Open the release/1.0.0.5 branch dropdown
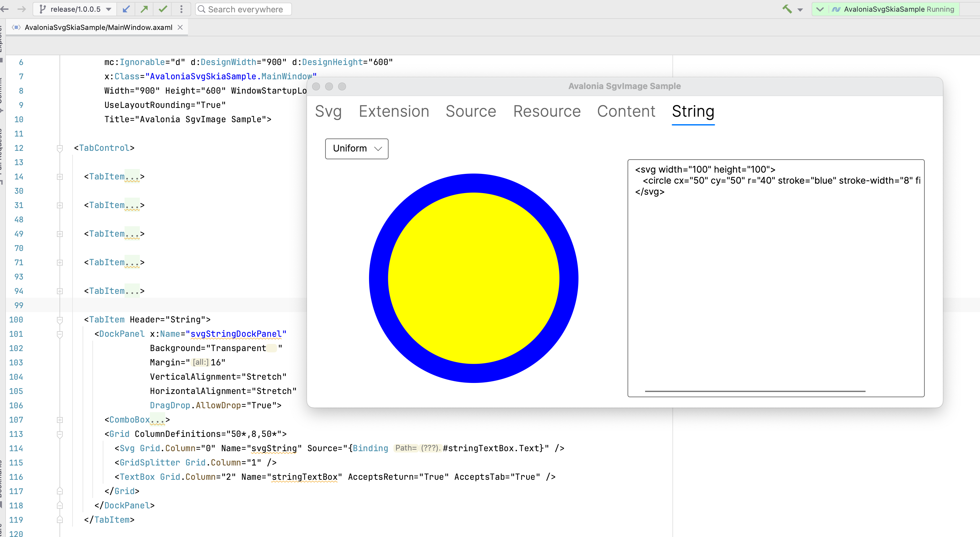 [75, 9]
